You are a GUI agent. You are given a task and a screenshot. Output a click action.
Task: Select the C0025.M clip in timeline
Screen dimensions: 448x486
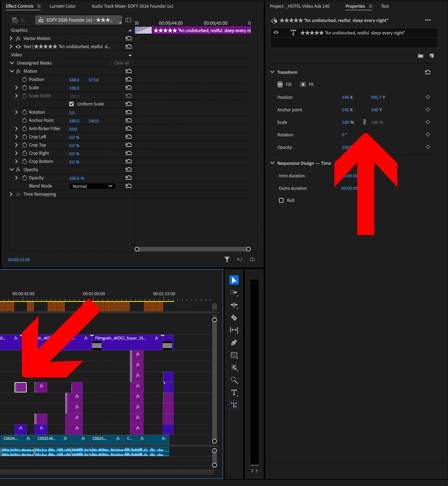[52, 439]
